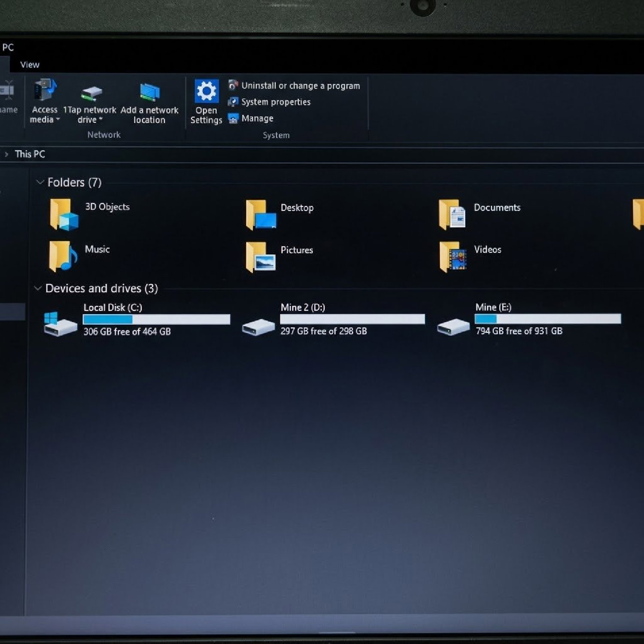The image size is (644, 644).
Task: Click the 'Pictures' folder name
Action: (297, 250)
